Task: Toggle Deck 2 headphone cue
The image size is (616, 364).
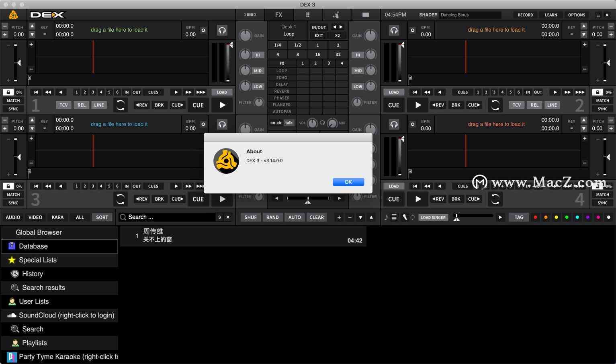Action: click(x=394, y=31)
